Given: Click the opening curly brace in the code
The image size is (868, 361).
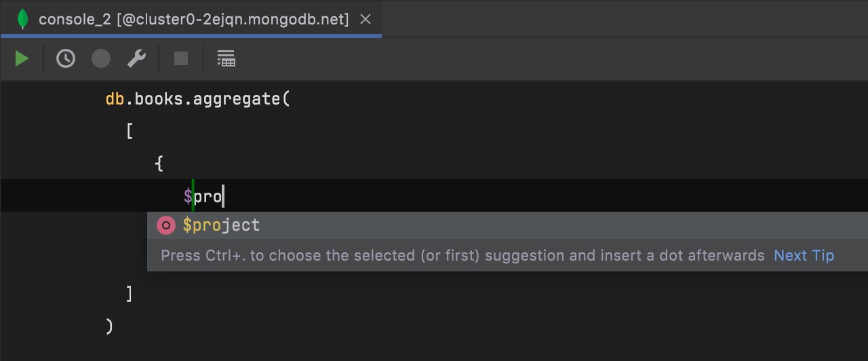Looking at the screenshot, I should [159, 164].
